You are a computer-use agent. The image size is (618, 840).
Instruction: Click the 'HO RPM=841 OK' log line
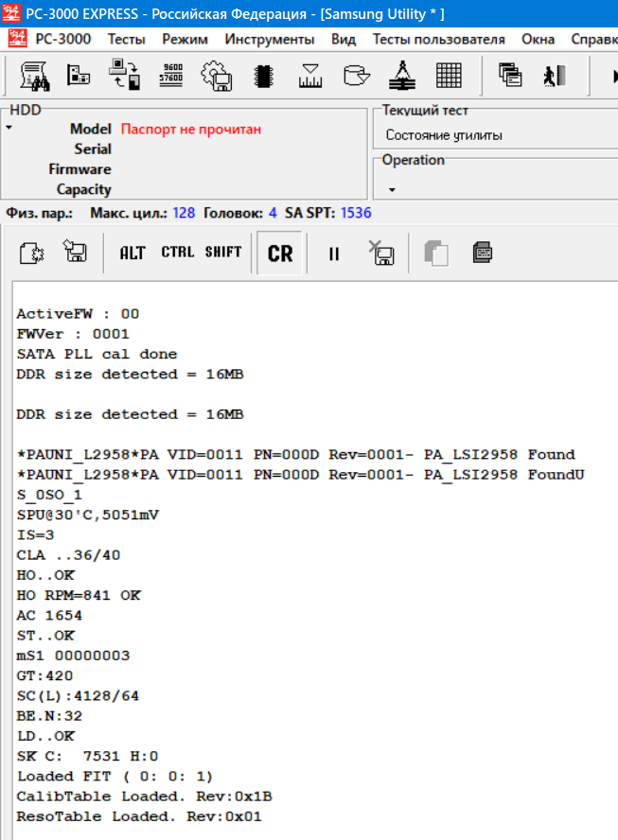79,595
